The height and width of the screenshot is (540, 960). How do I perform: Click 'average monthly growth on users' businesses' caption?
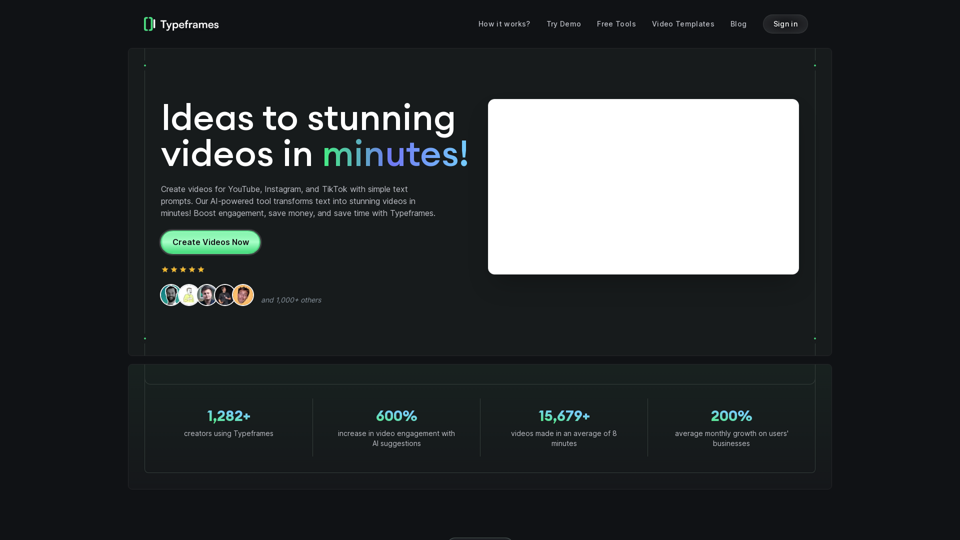[731, 438]
